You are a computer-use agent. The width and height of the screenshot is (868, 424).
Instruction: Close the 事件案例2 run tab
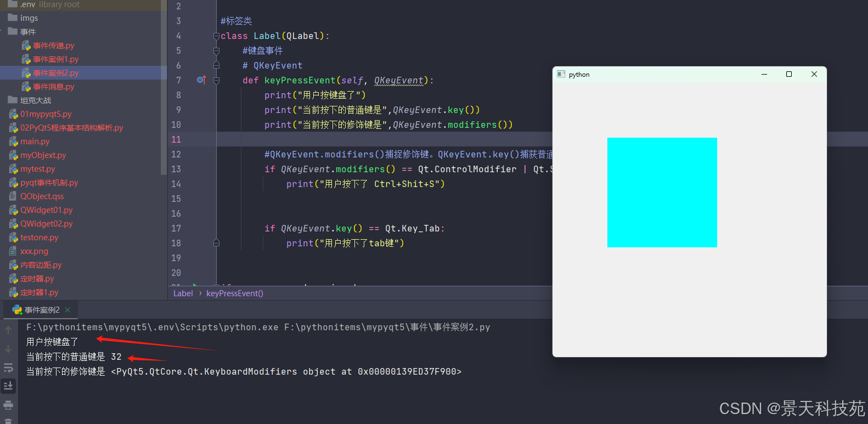[67, 310]
